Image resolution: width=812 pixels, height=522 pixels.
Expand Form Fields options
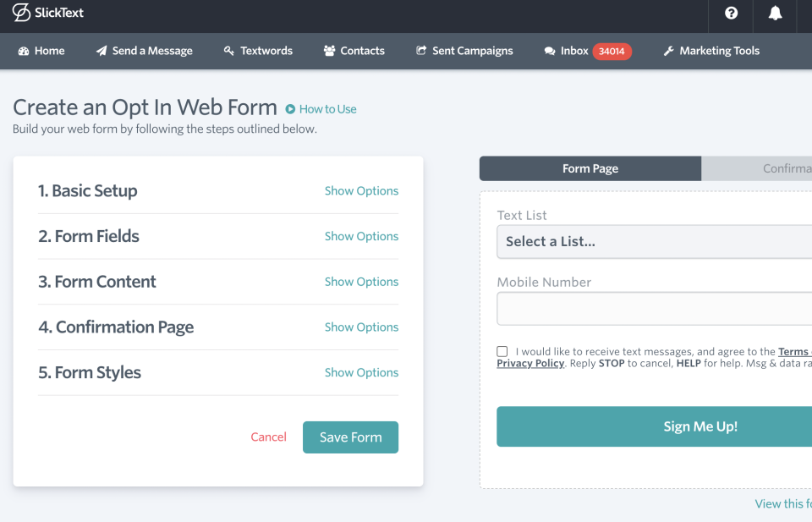coord(361,237)
